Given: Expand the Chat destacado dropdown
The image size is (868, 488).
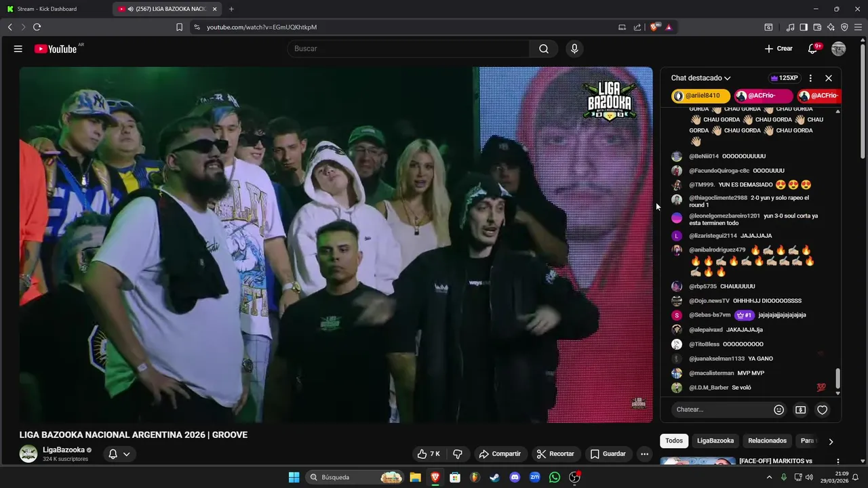Looking at the screenshot, I should point(701,78).
